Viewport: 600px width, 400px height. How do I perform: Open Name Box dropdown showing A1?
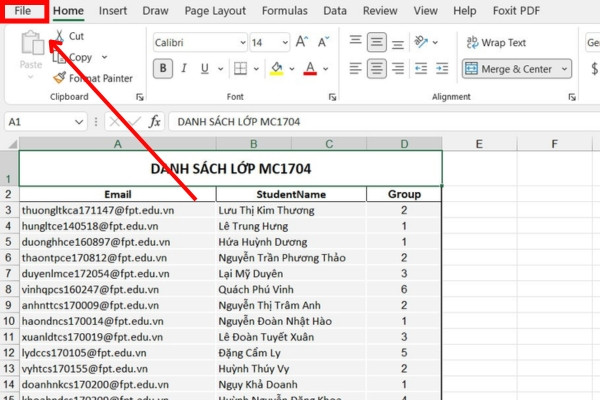[79, 122]
